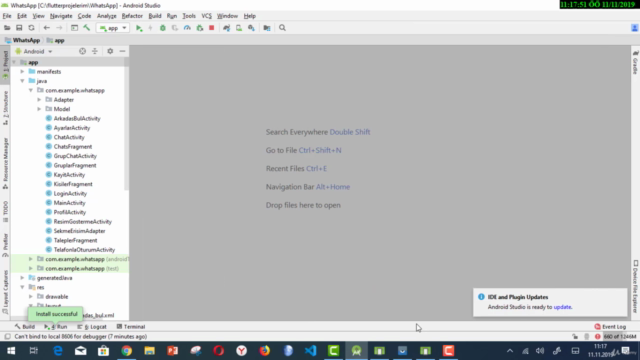Open File Explorer from taskbar

click(149, 351)
